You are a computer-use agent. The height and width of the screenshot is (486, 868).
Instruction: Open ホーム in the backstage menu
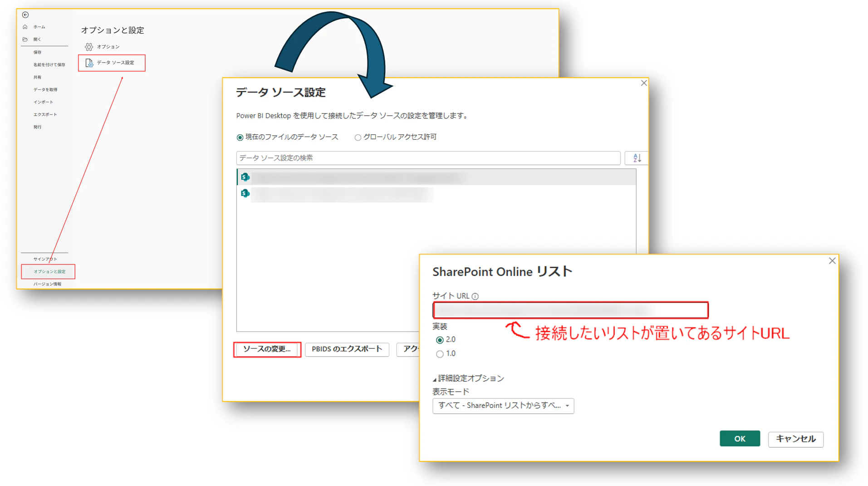tap(39, 27)
